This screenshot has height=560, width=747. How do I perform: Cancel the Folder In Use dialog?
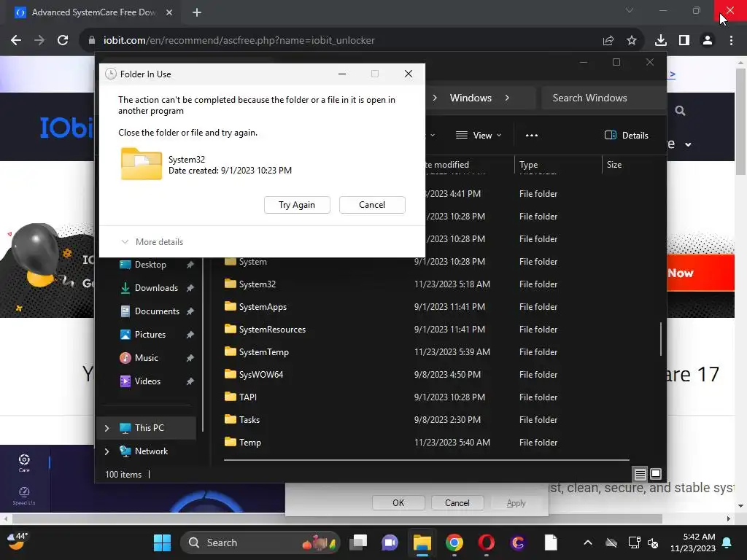[x=372, y=205]
